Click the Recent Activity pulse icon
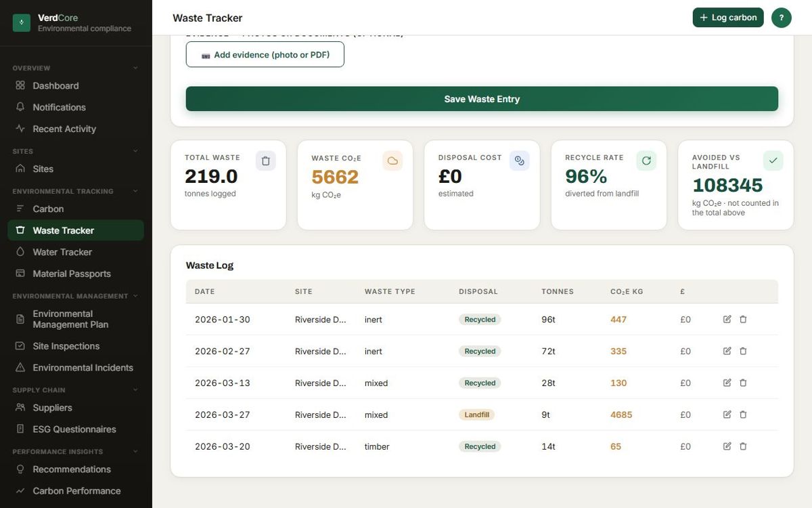Viewport: 812px width, 508px height. (20, 129)
